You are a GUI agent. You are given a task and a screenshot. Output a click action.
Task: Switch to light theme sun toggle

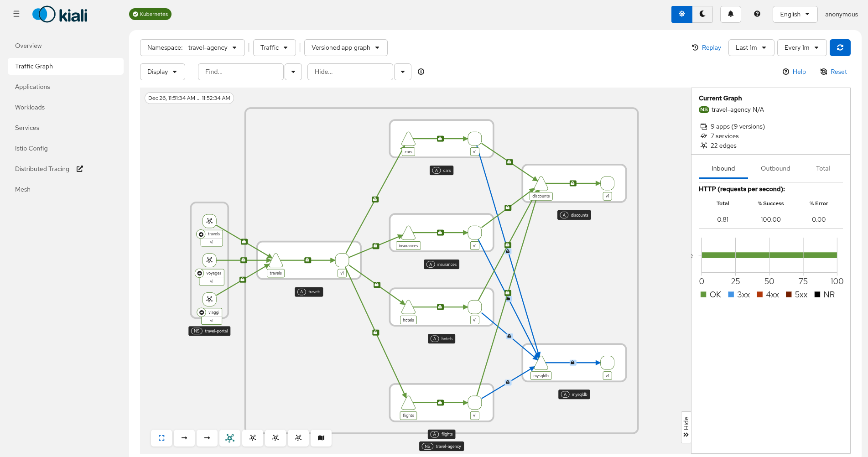point(681,14)
